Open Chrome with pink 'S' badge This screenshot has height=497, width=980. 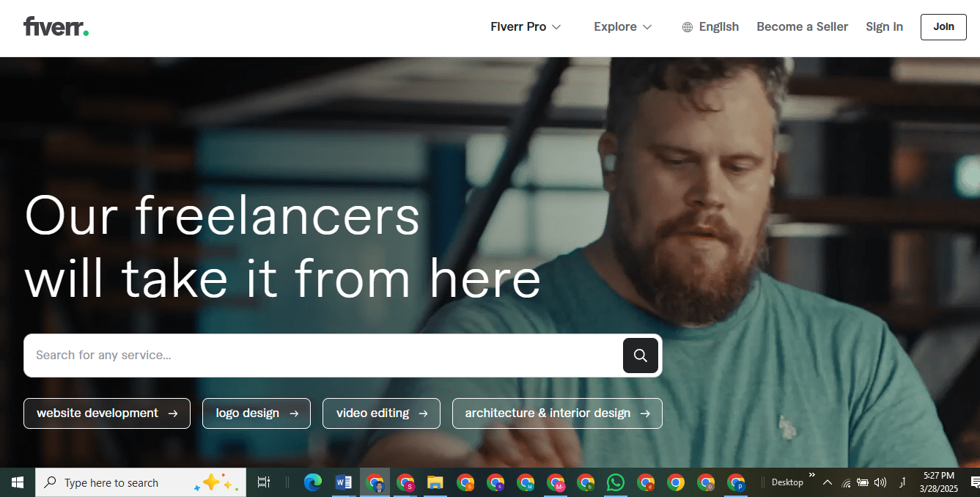pos(405,482)
